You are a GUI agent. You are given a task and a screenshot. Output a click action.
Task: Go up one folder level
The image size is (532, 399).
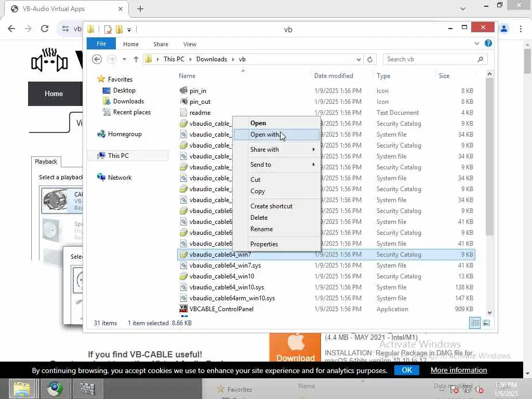pyautogui.click(x=136, y=59)
